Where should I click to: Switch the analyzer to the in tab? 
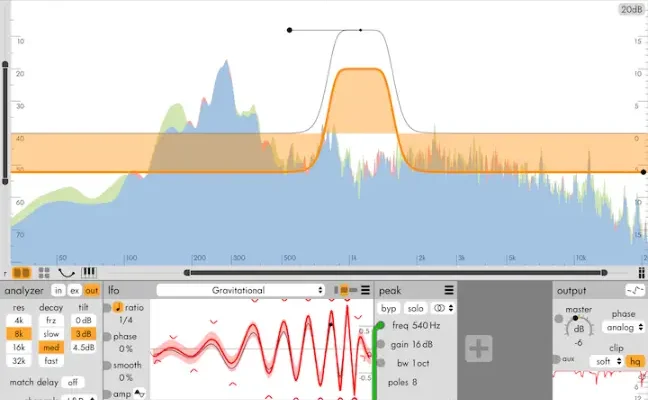pyautogui.click(x=58, y=290)
